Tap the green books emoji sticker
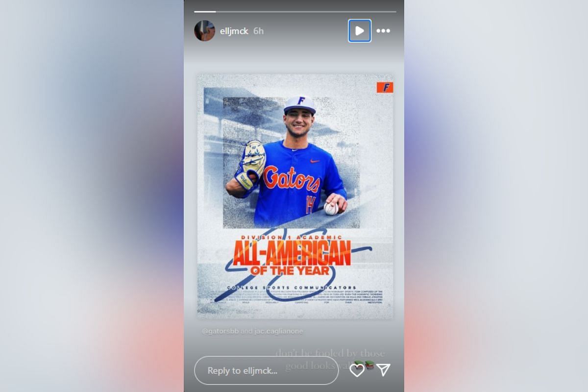Image resolution: width=588 pixels, height=392 pixels. click(x=369, y=365)
